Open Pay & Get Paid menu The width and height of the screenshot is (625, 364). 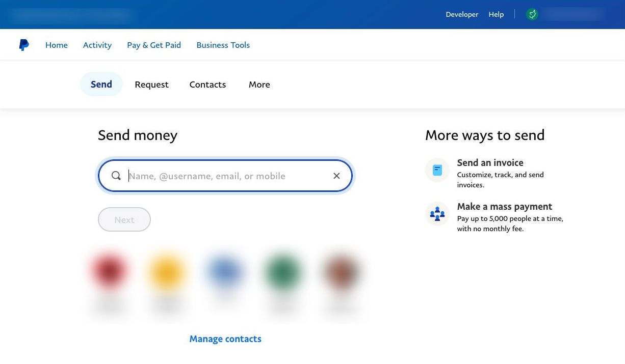(x=154, y=45)
